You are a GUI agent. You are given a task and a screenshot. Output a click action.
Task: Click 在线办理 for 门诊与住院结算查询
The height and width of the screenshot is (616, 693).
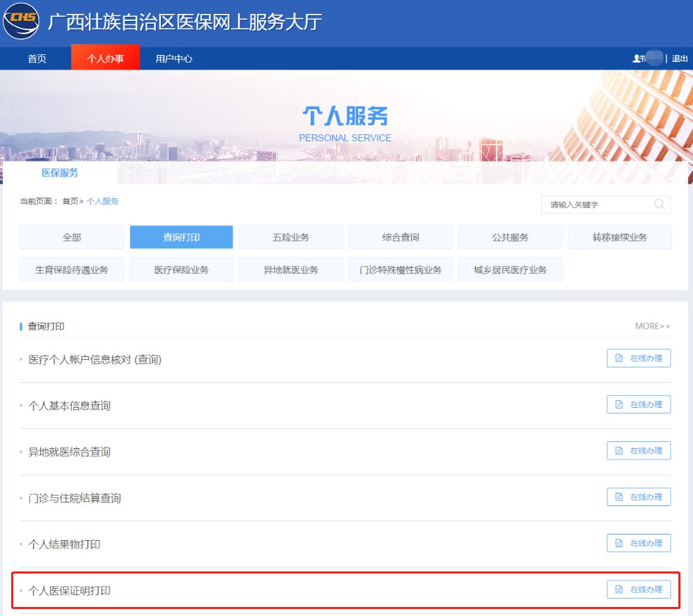coord(639,497)
